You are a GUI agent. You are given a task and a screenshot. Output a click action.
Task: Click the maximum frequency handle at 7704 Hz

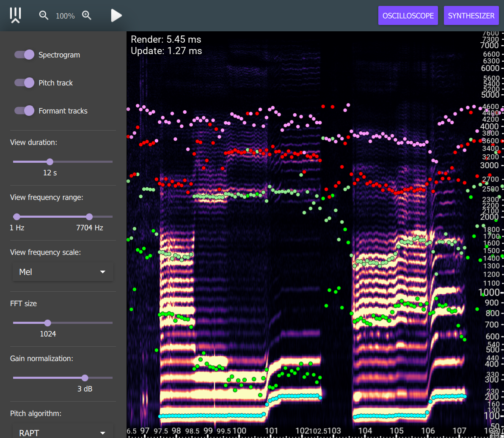click(x=89, y=217)
